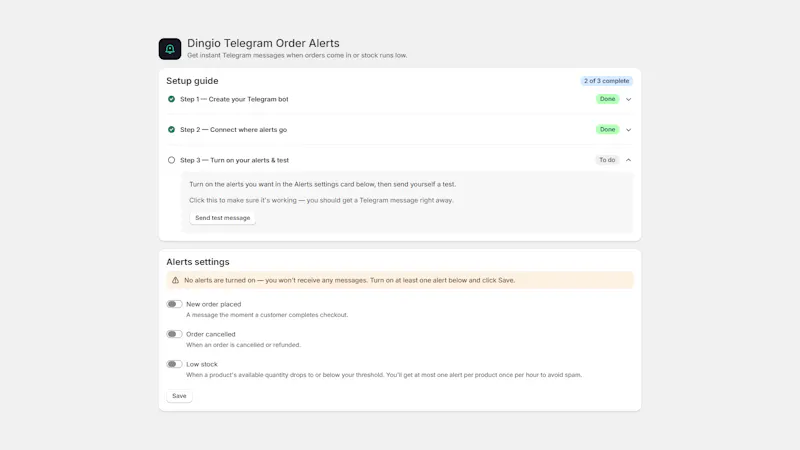Click 'Step 3 — Turn on your alerts & test'
800x450 pixels.
tap(234, 160)
